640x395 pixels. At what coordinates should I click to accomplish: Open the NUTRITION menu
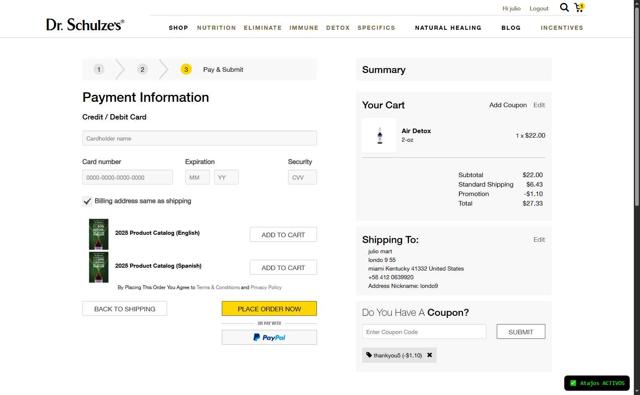click(216, 28)
